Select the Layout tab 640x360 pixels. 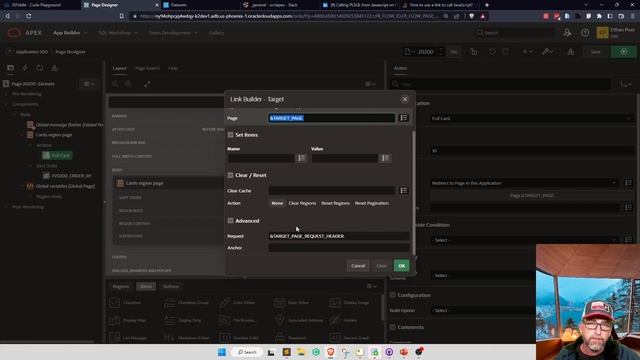tap(120, 68)
